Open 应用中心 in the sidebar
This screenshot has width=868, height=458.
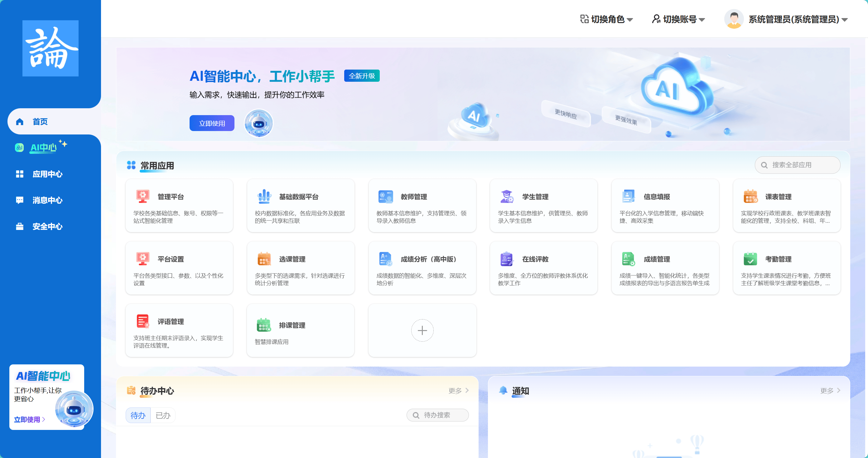click(x=39, y=174)
